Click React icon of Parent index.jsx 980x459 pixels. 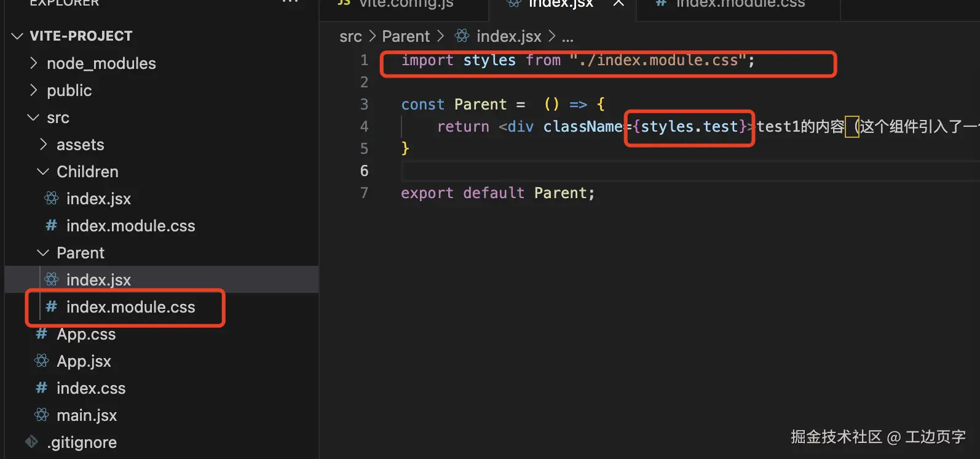[x=52, y=280]
